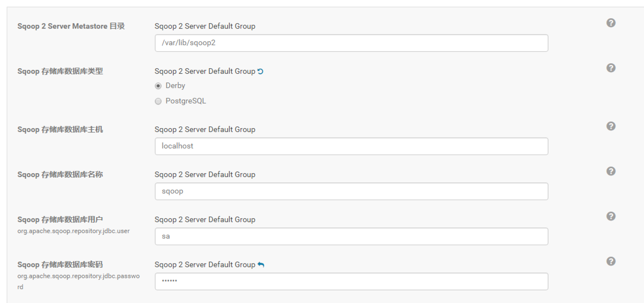644x303 pixels.
Task: View help for Sqoop 存储库数据库用户
Action: pos(611,217)
